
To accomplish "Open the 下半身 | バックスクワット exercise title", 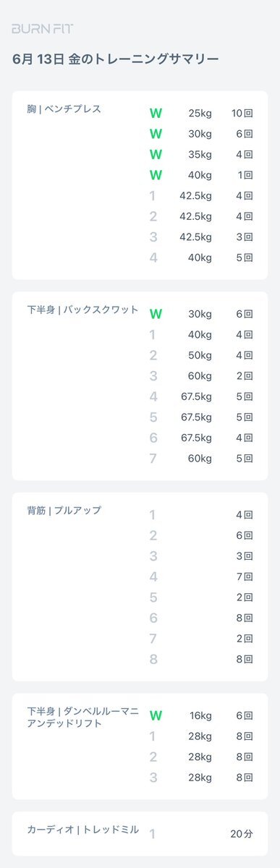I will click(x=82, y=310).
